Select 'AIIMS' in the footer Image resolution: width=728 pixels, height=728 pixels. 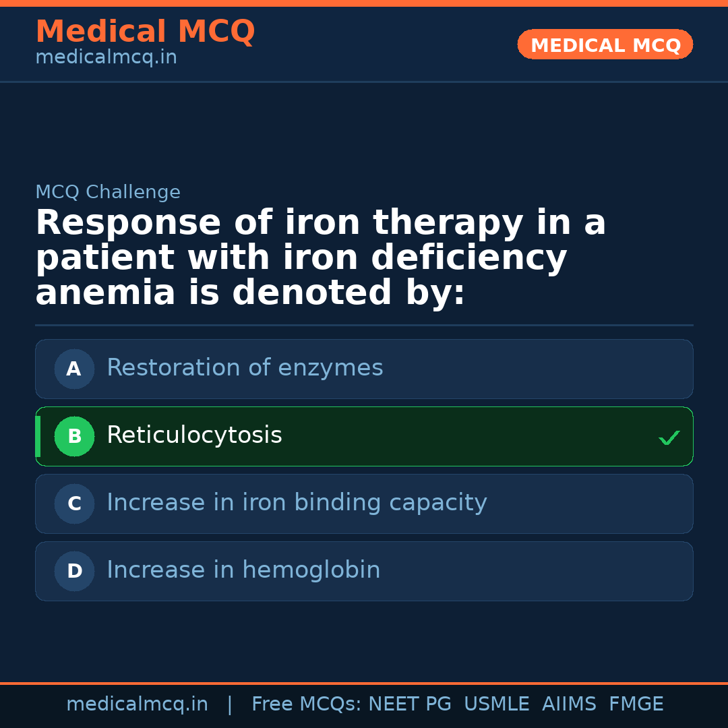tap(569, 704)
